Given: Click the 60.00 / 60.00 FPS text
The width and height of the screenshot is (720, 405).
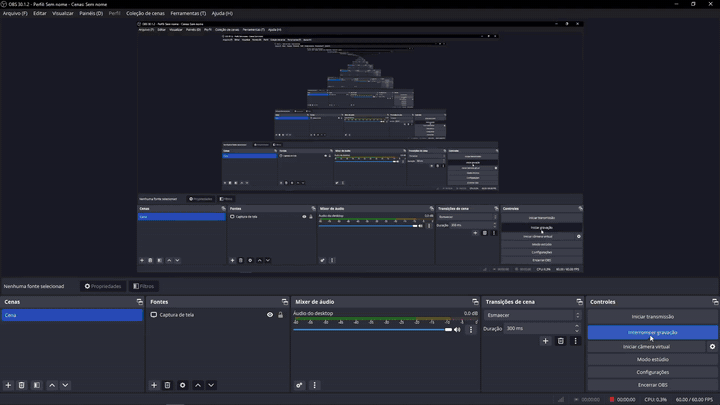Looking at the screenshot, I should (x=694, y=399).
